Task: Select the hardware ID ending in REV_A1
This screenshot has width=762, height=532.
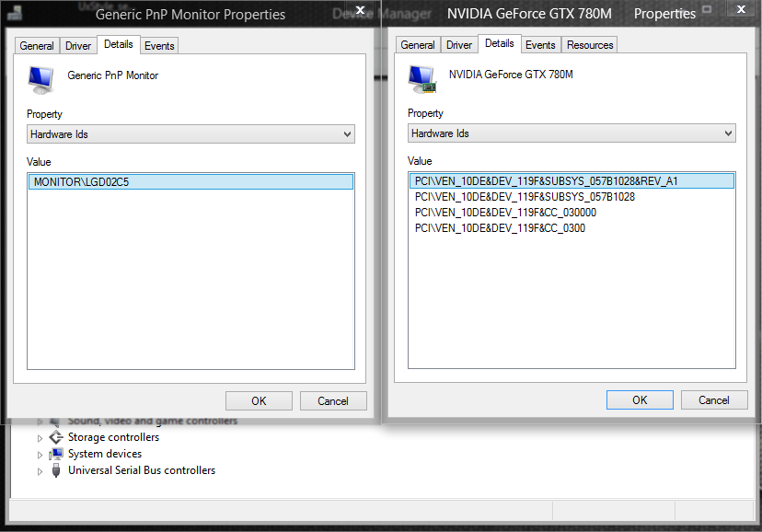Action: coord(571,180)
